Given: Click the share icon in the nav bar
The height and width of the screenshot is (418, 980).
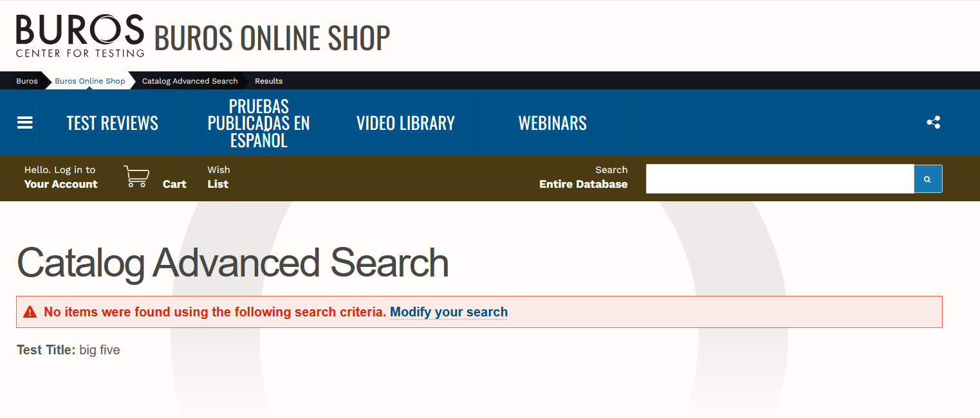Looking at the screenshot, I should tap(933, 122).
